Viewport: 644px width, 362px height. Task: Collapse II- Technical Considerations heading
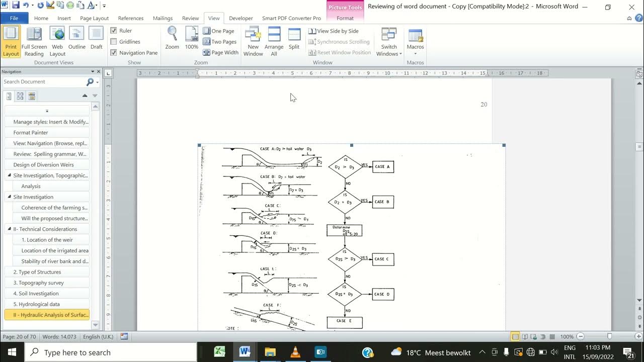coord(9,229)
